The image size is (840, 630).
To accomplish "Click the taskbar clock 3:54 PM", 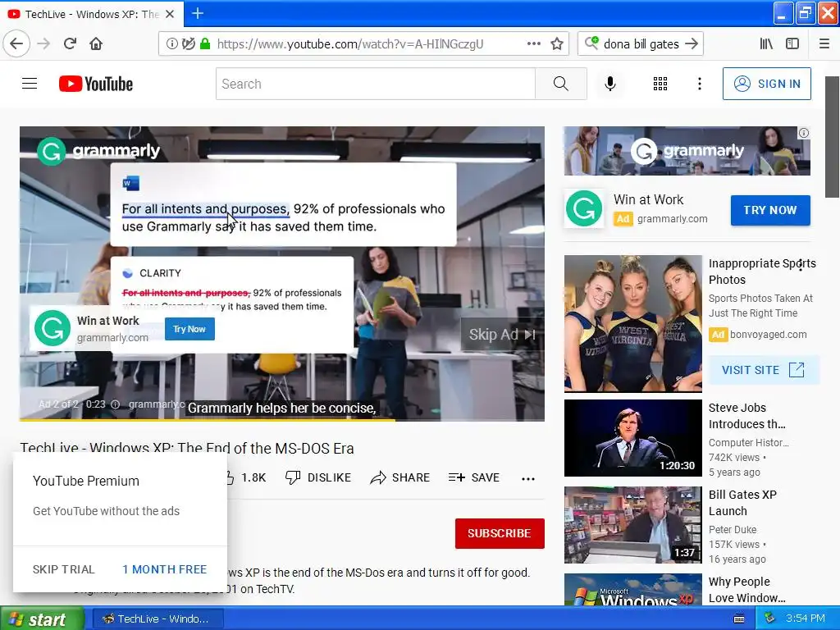I will pos(806,619).
